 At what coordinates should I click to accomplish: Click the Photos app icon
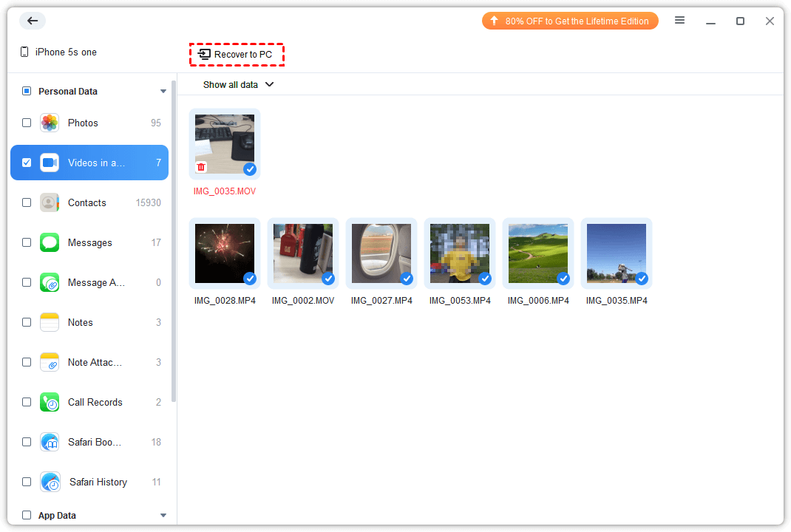point(50,123)
